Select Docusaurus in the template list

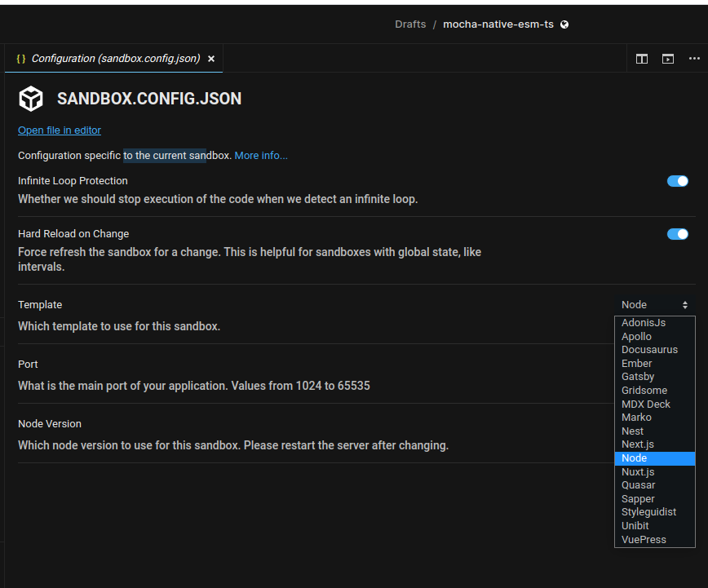654,350
